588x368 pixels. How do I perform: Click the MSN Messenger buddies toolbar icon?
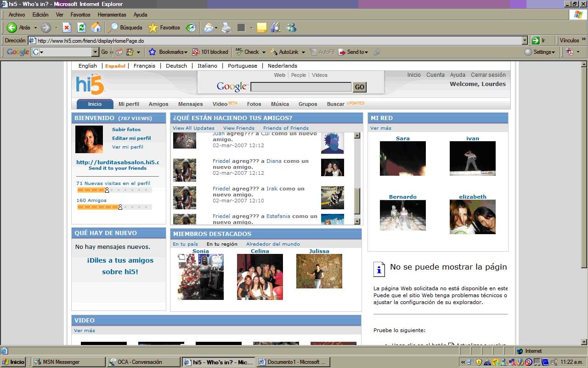pyautogui.click(x=291, y=28)
